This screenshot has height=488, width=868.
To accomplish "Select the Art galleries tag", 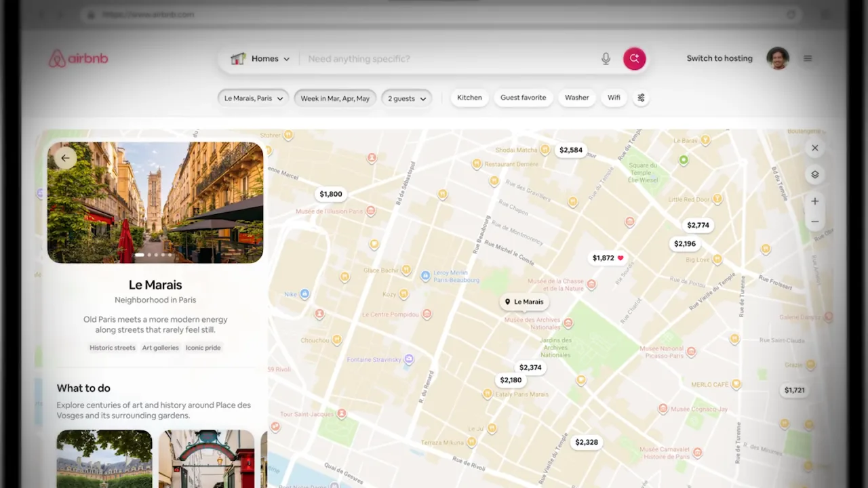I will tap(160, 348).
